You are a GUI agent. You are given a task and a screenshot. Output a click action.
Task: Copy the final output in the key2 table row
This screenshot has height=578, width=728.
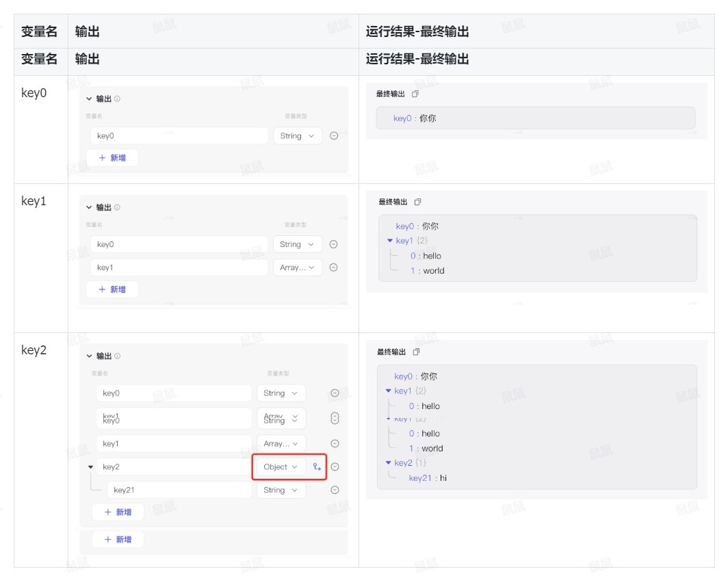(416, 352)
